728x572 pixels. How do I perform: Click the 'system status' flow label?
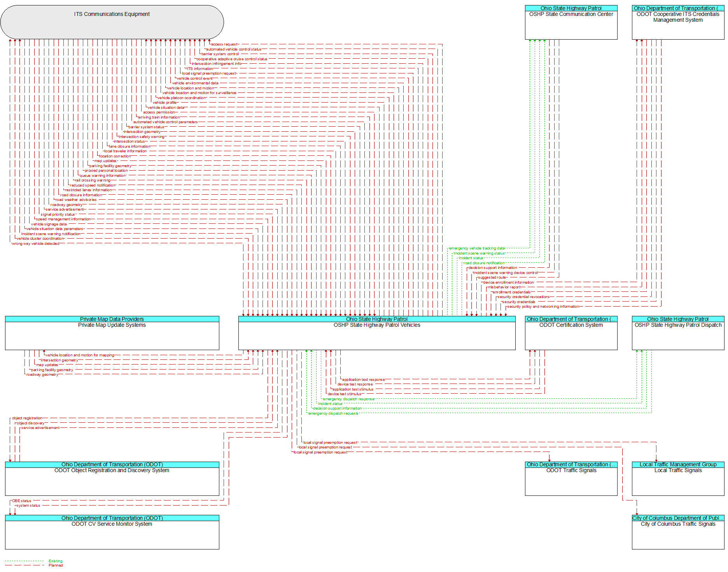pos(28,506)
